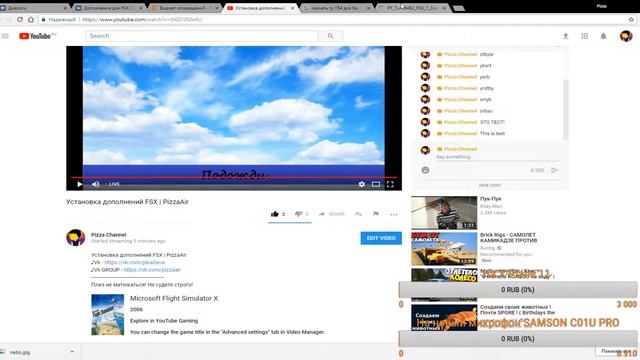Screen dimensions: 640x360
Task: Open the YouTube apps grid icon
Action: point(584,36)
